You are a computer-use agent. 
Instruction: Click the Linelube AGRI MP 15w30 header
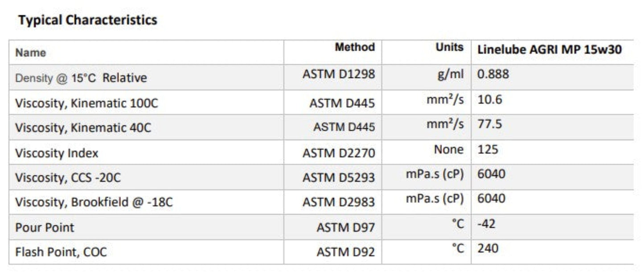pyautogui.click(x=549, y=50)
